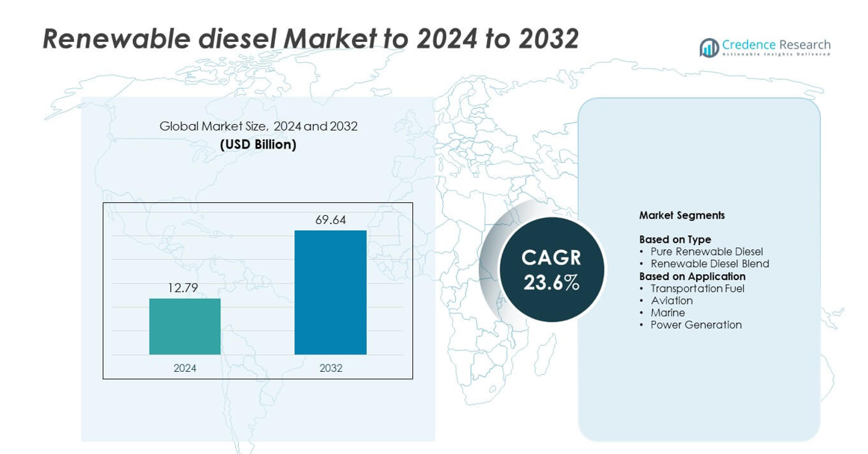Click the Based on Type heading
The width and height of the screenshot is (868, 454).
click(675, 240)
